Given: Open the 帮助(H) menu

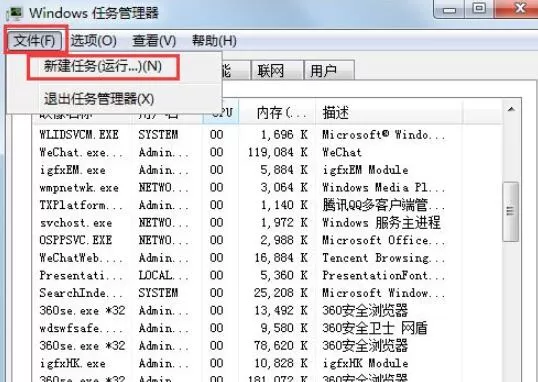Looking at the screenshot, I should [x=214, y=41].
